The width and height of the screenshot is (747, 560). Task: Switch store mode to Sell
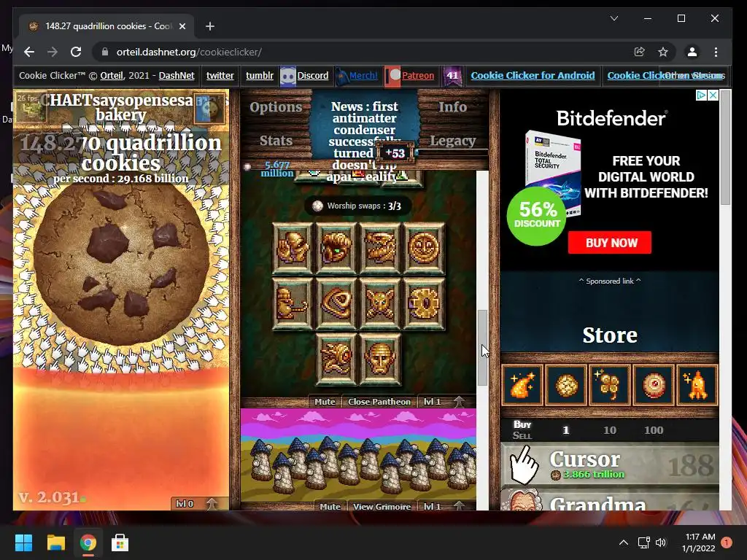point(522,435)
